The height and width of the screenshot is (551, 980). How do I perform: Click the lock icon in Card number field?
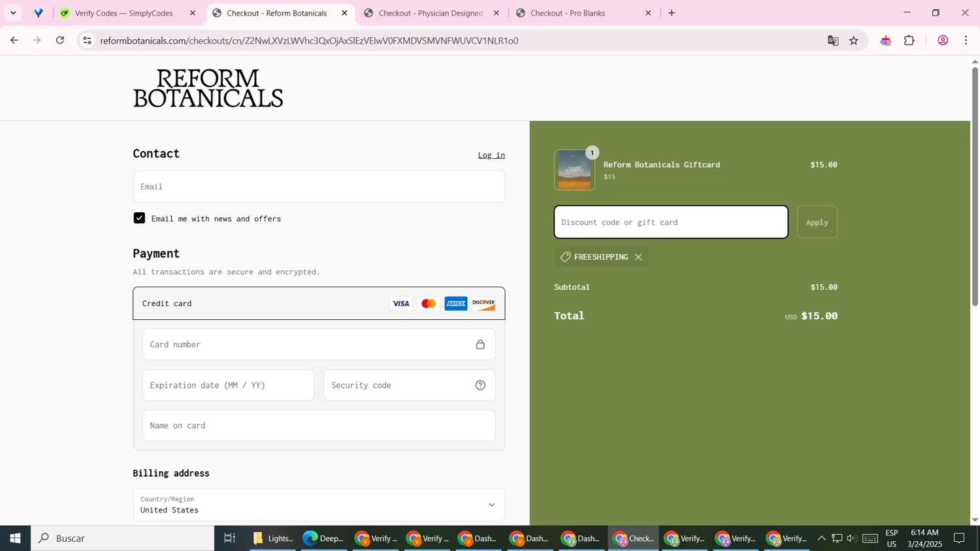point(480,345)
